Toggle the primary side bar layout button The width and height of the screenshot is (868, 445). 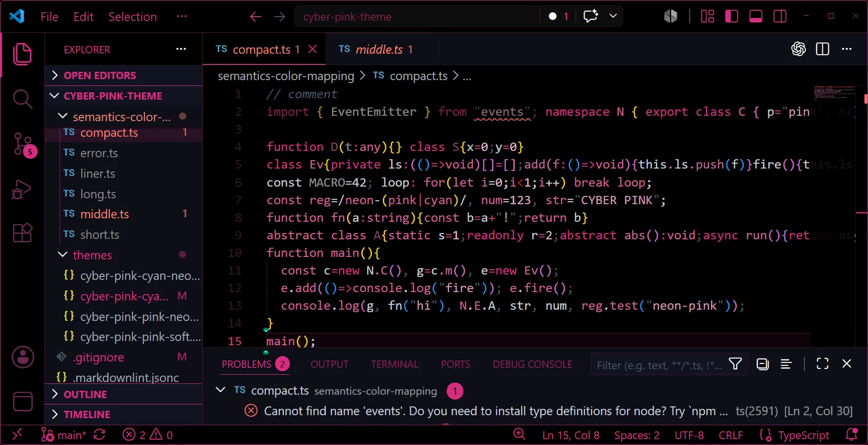[x=732, y=17]
